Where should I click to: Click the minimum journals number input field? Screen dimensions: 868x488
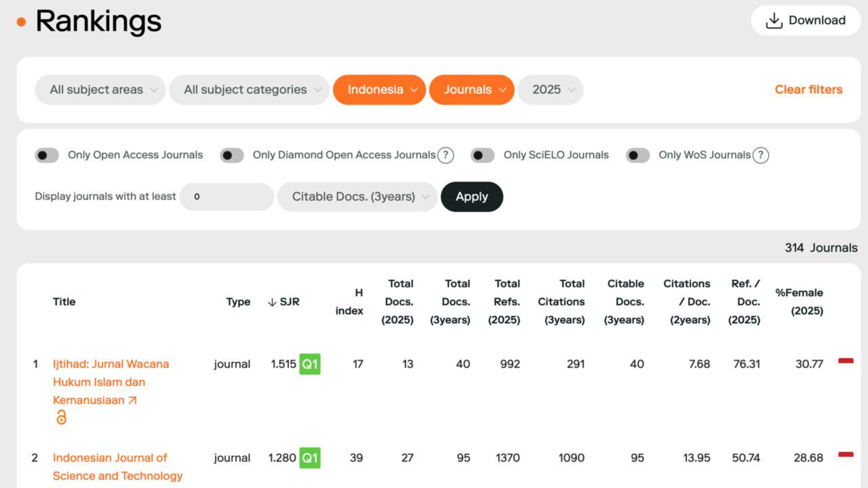tap(226, 197)
